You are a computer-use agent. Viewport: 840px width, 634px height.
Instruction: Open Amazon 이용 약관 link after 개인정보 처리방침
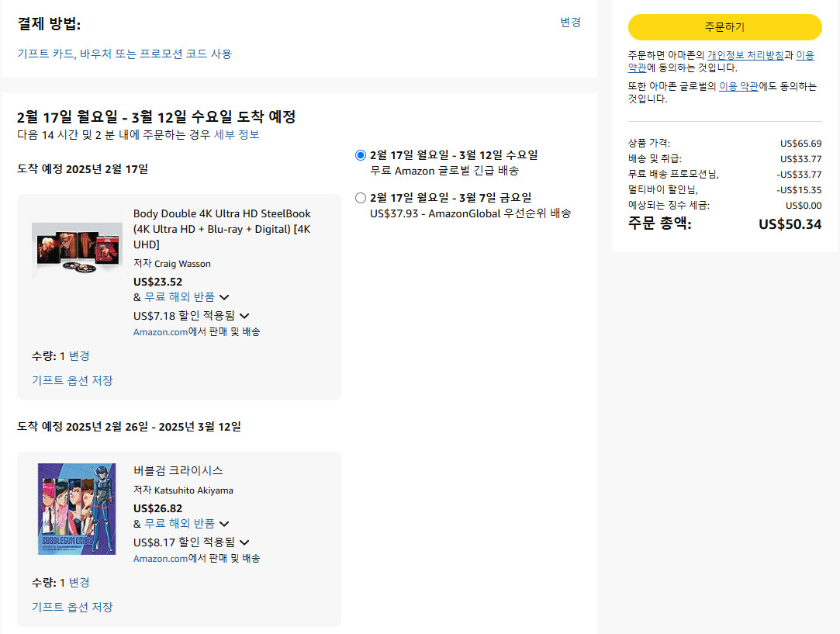[x=805, y=55]
